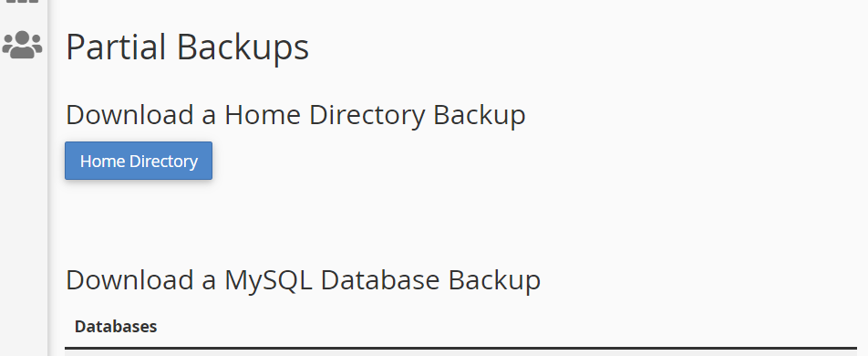Click the empty sidebar area below the people icon
The image size is (868, 356).
24,211
